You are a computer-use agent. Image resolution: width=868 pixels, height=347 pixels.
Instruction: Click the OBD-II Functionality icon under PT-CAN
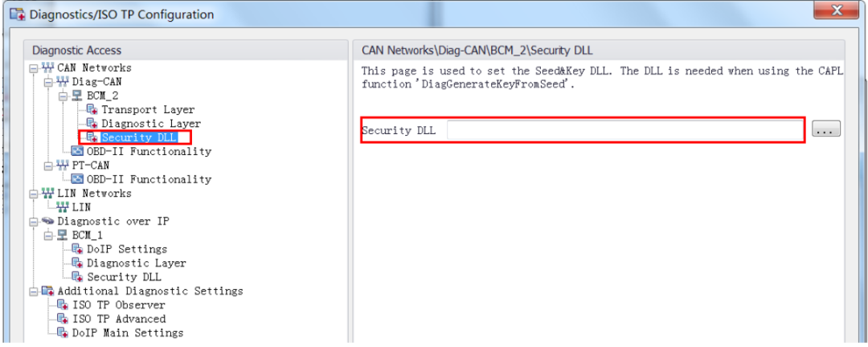pos(77,179)
